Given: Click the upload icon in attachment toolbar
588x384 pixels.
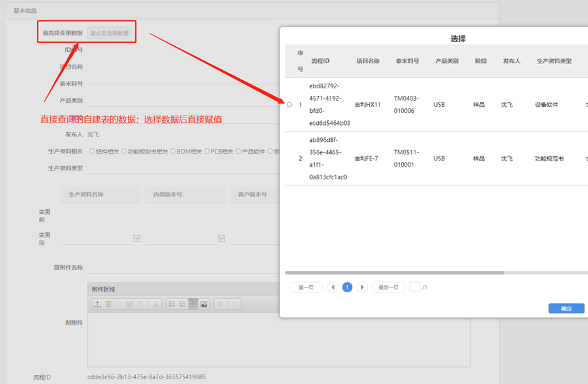Looking at the screenshot, I should (x=97, y=304).
